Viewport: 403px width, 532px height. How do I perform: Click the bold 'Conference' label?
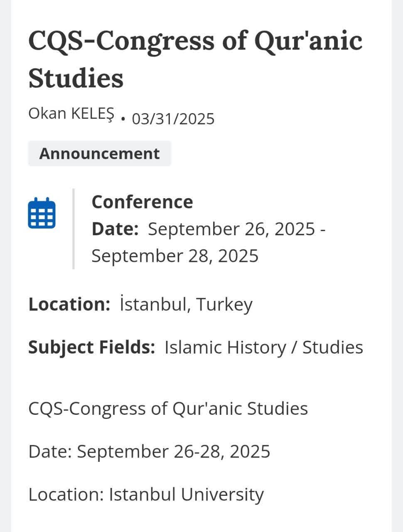coord(142,202)
